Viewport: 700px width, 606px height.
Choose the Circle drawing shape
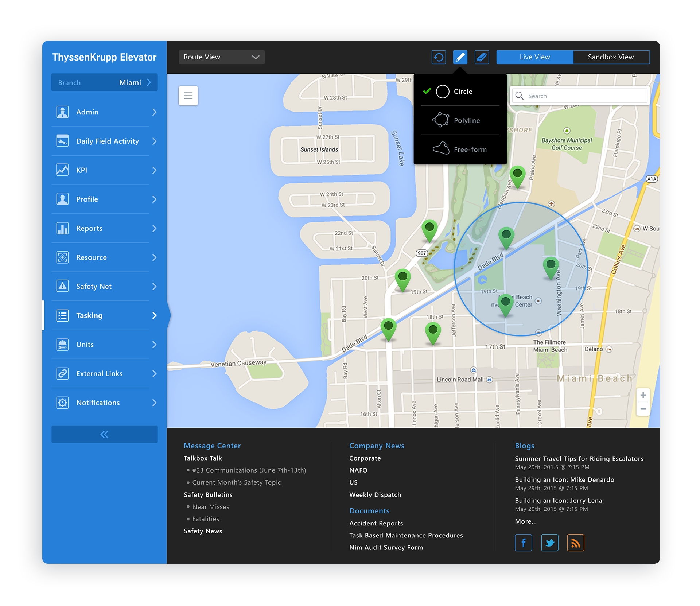pyautogui.click(x=460, y=92)
